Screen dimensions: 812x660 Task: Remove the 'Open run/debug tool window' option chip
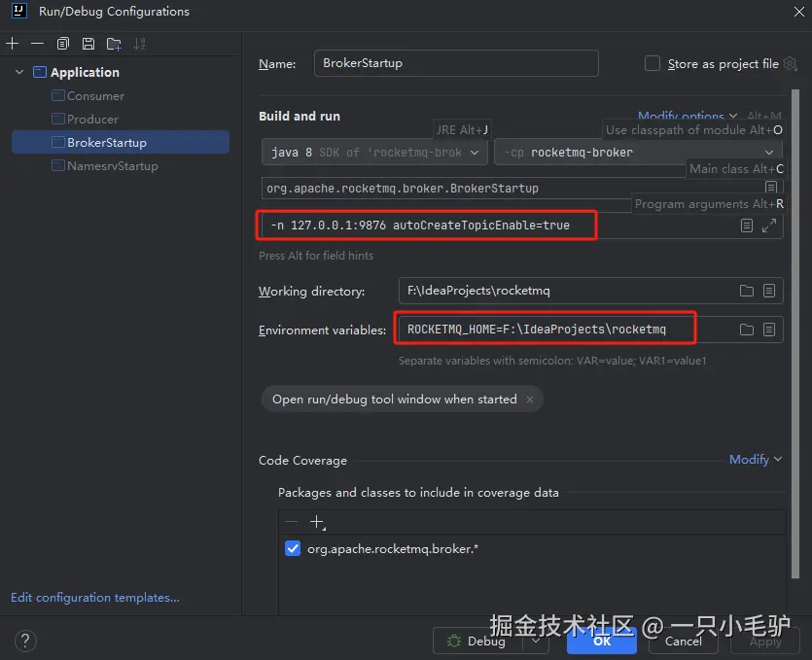pyautogui.click(x=530, y=399)
